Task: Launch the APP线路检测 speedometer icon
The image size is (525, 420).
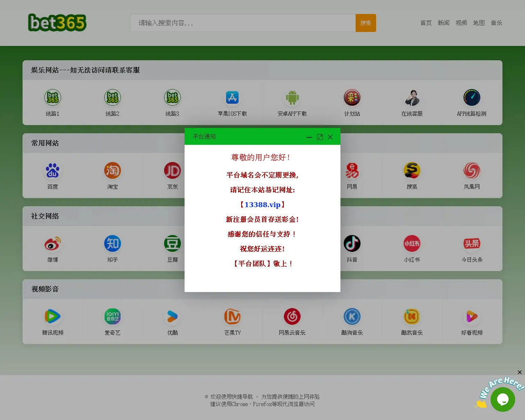Action: 472,98
